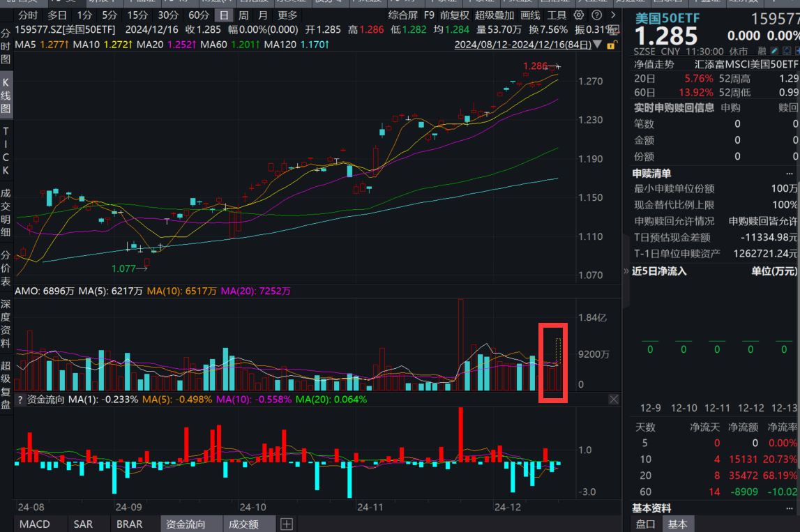
Task: Open the 工具 tools menu icon
Action: pyautogui.click(x=557, y=15)
